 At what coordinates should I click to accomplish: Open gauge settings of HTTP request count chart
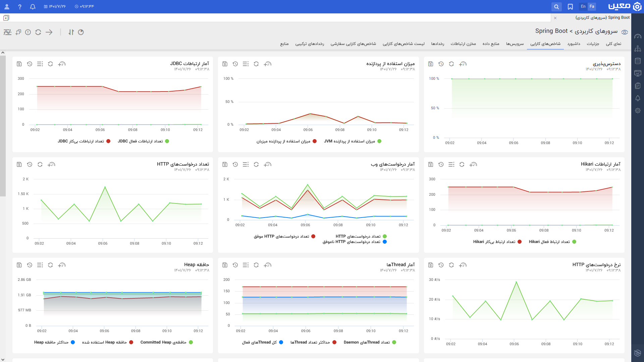pos(51,164)
